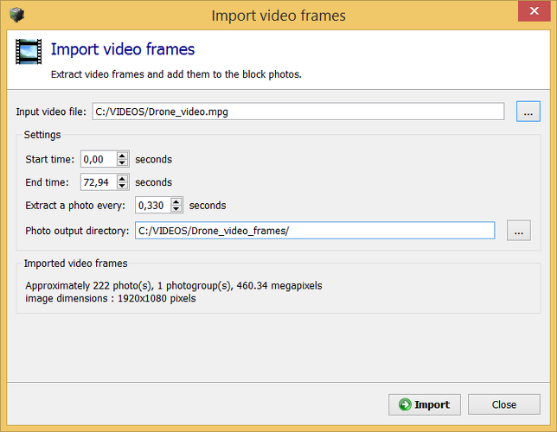
Task: Click the Import button
Action: [x=424, y=404]
